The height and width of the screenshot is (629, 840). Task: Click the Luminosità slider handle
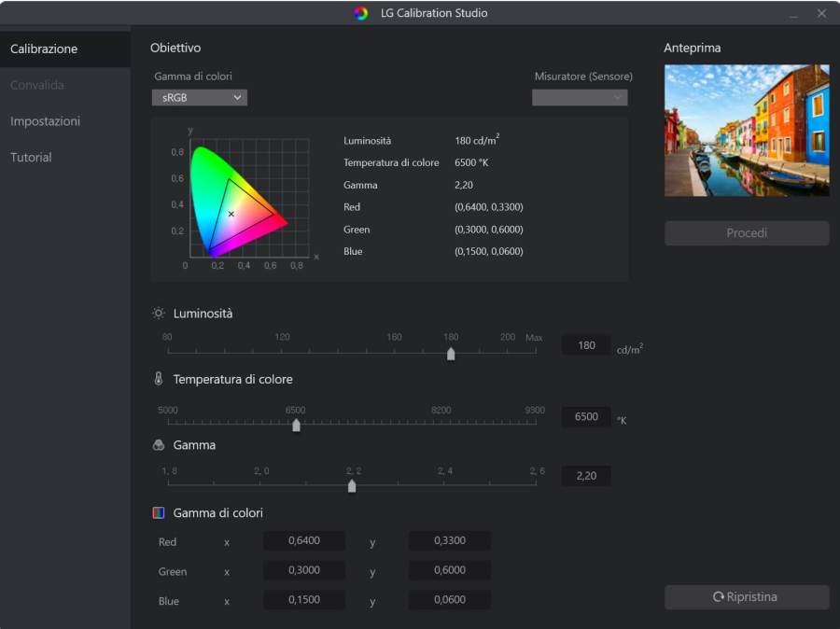[x=451, y=354]
